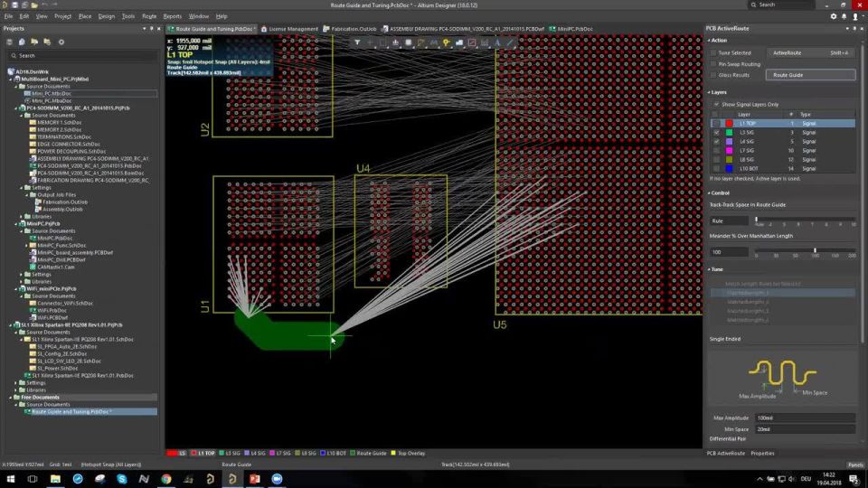Image resolution: width=868 pixels, height=488 pixels.
Task: Click the Panels button in status bar
Action: 855,465
